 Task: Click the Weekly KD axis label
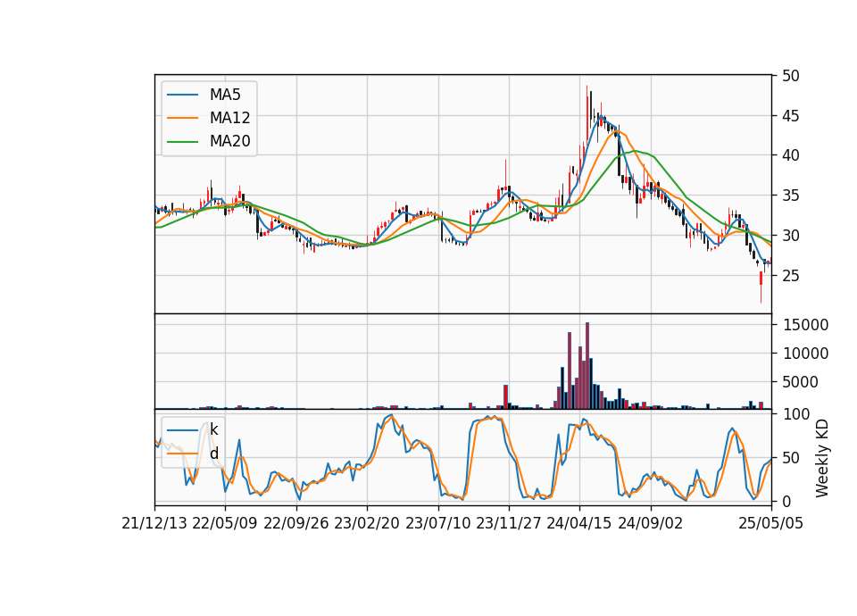(x=822, y=458)
